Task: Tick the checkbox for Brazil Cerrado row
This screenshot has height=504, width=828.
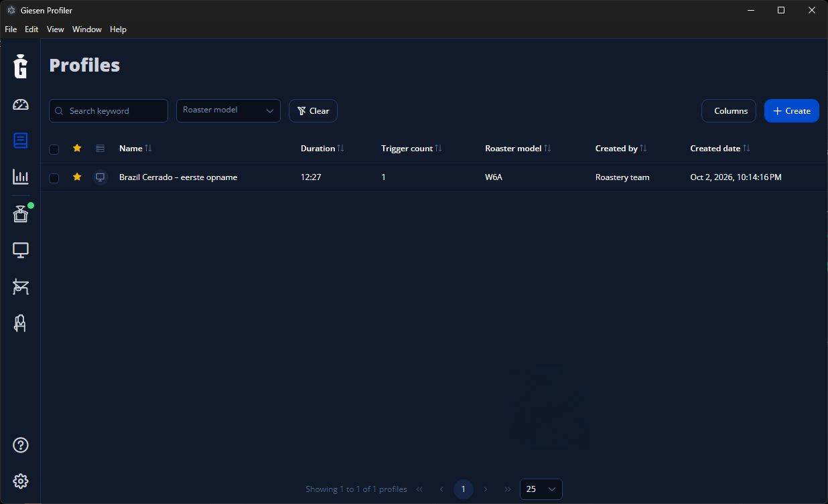Action: tap(54, 178)
